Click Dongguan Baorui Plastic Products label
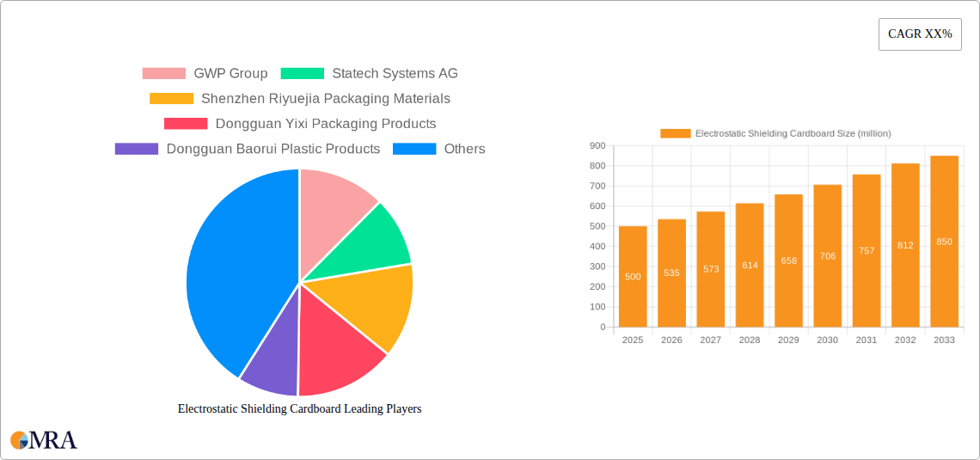 coord(273,149)
